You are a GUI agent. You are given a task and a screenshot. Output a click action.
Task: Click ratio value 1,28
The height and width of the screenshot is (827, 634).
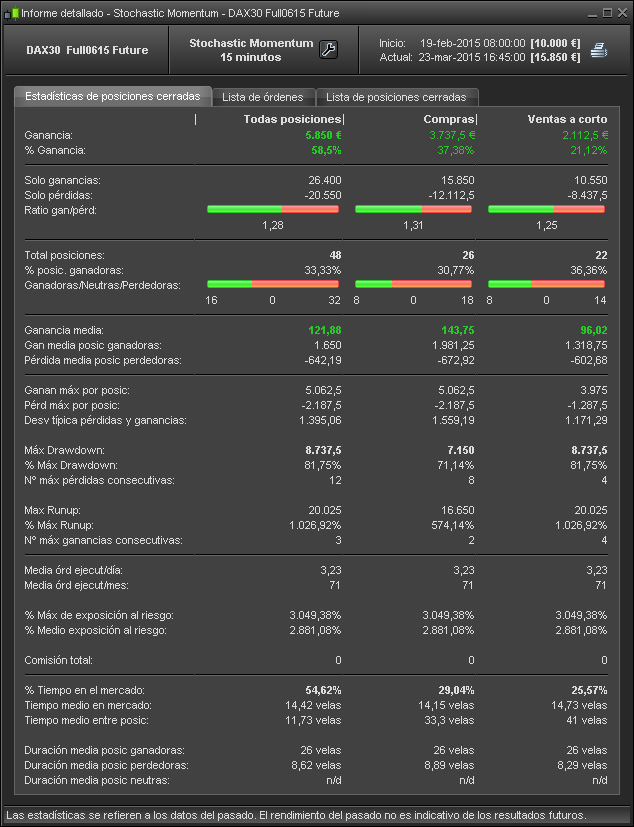pos(273,225)
